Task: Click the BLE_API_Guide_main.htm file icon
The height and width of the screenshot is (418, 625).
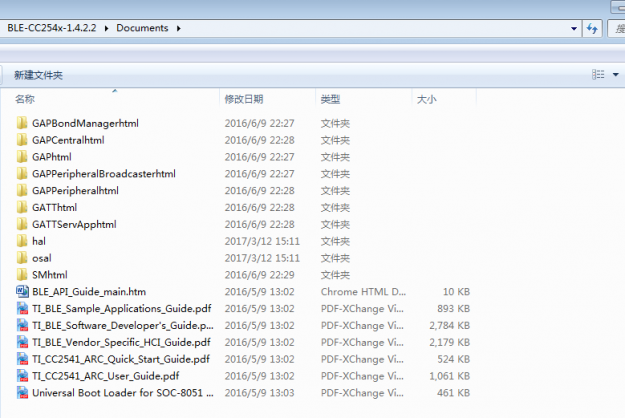Action: click(22, 292)
